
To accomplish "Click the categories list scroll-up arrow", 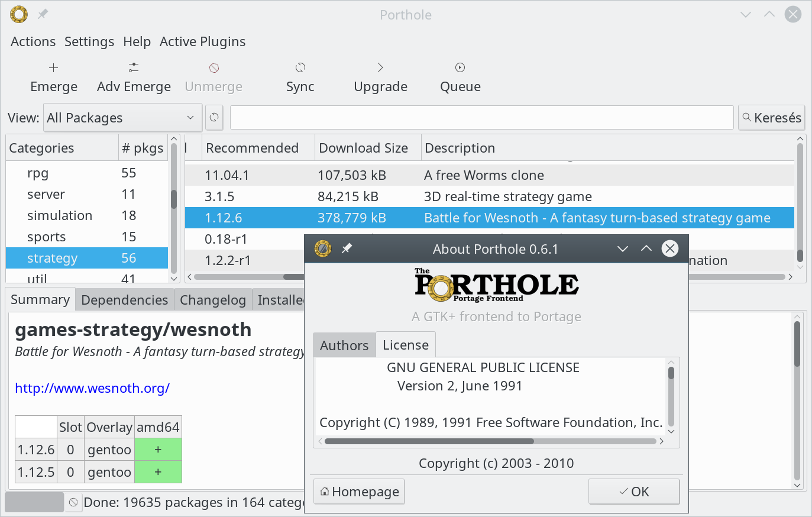I will 174,139.
